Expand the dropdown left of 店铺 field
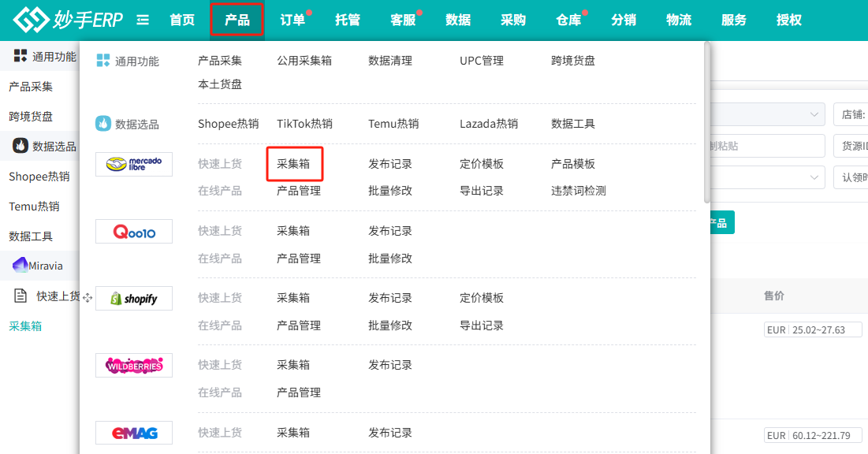This screenshot has height=454, width=868. click(814, 115)
